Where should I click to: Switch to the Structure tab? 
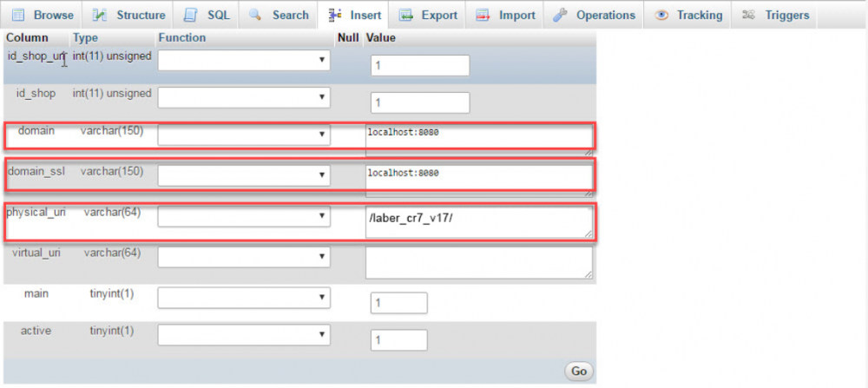click(x=128, y=15)
